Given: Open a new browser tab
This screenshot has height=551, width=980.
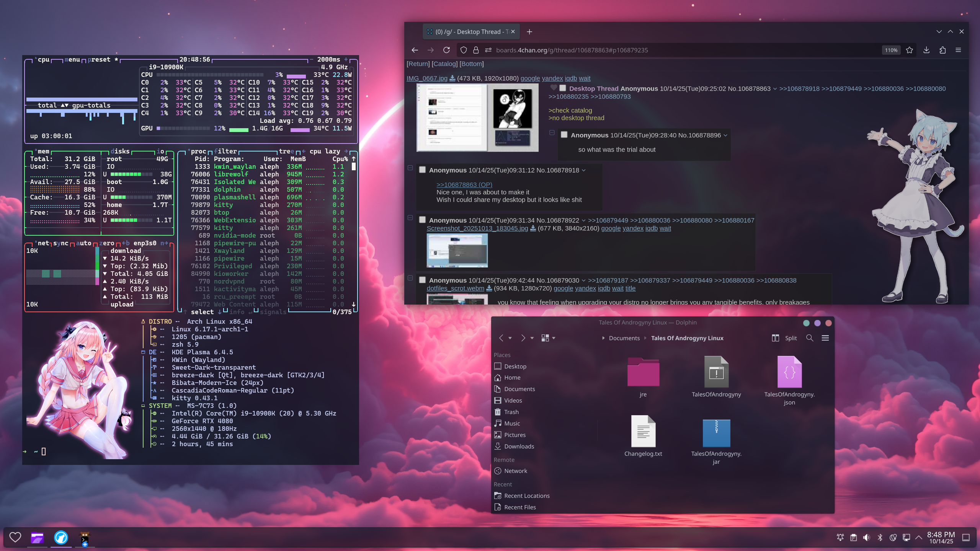Looking at the screenshot, I should point(529,32).
